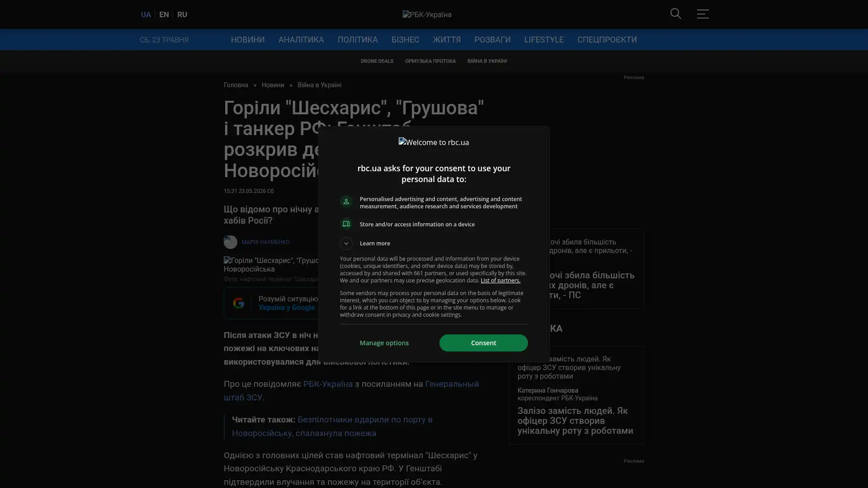Viewport: 868px width, 488px height.
Task: Click the Google news icon
Action: coord(238,303)
